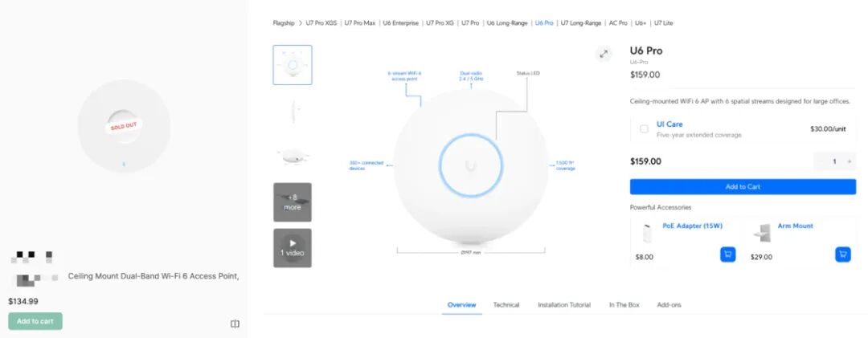Go to Flagship breadcrumb category
The image size is (868, 338).
pos(284,23)
